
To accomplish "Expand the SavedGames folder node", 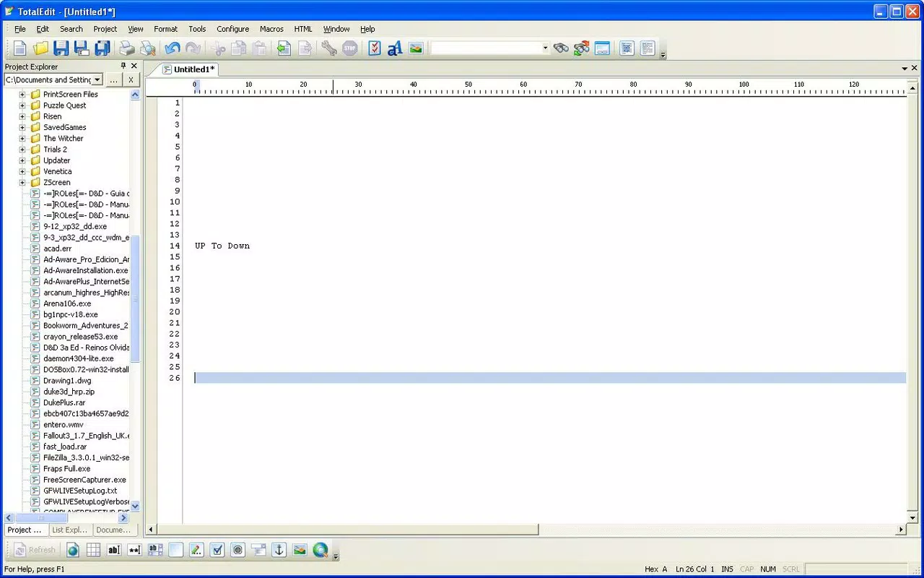I will pyautogui.click(x=22, y=127).
